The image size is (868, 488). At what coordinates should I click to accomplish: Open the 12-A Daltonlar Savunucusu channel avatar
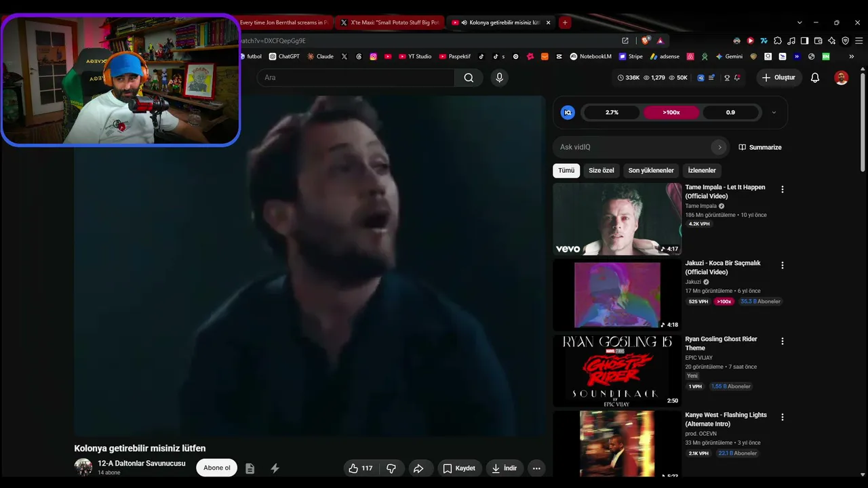click(x=83, y=467)
